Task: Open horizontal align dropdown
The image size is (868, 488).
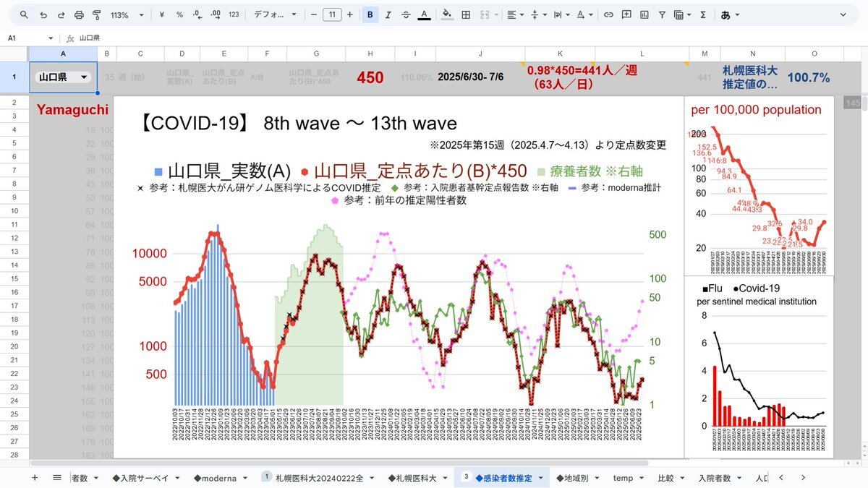Action: (515, 14)
